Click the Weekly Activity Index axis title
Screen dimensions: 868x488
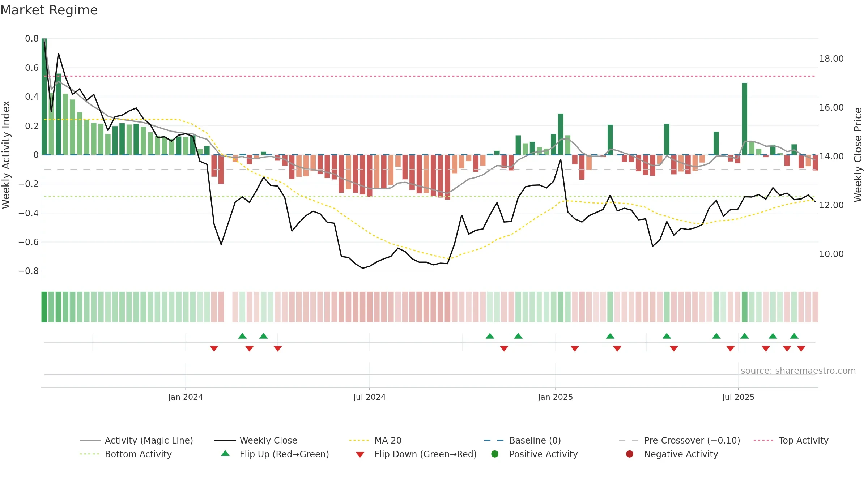click(6, 155)
